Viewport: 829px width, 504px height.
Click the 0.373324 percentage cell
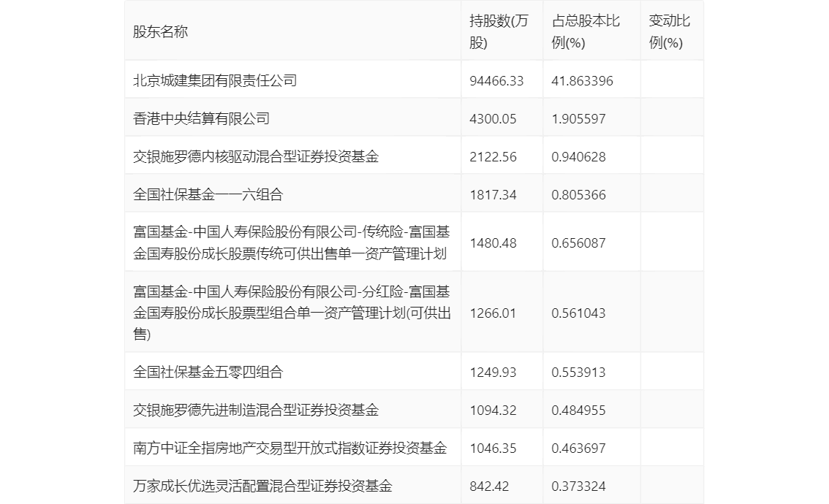coord(578,486)
